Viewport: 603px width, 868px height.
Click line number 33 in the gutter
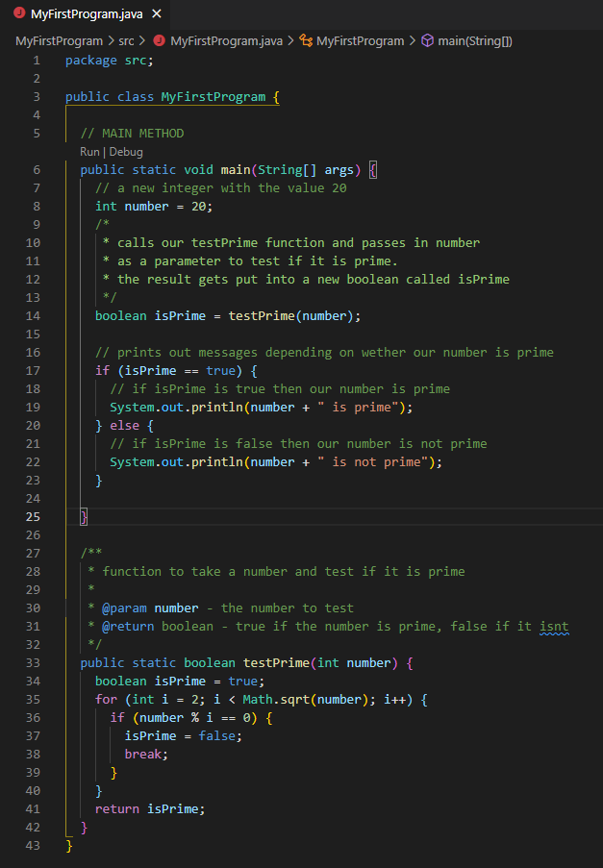(x=34, y=663)
